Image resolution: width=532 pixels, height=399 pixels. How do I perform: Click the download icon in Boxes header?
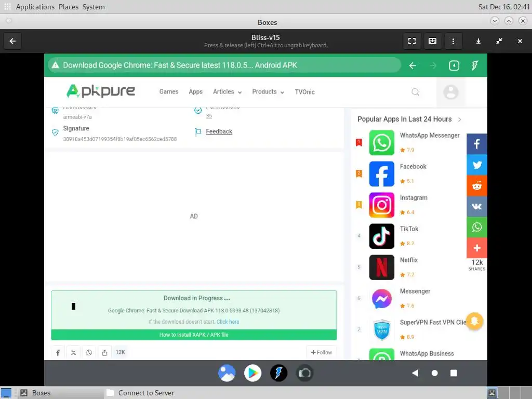[x=478, y=41]
